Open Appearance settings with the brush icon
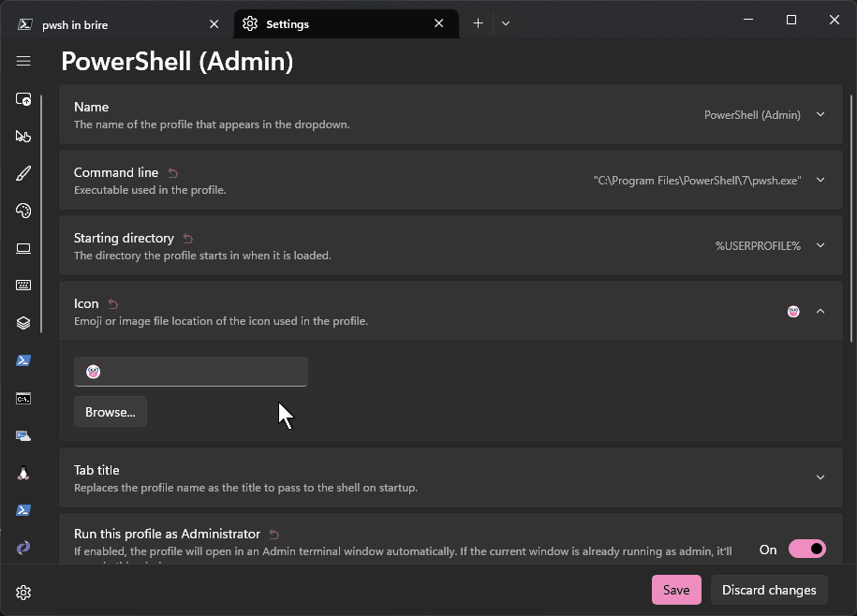Viewport: 857px width, 616px height. click(23, 174)
